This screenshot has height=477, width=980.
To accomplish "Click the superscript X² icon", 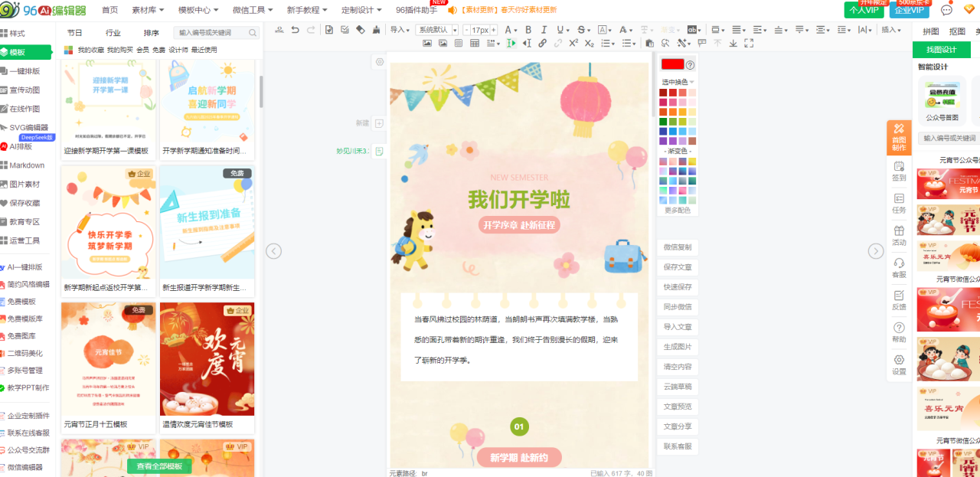I will pos(573,44).
